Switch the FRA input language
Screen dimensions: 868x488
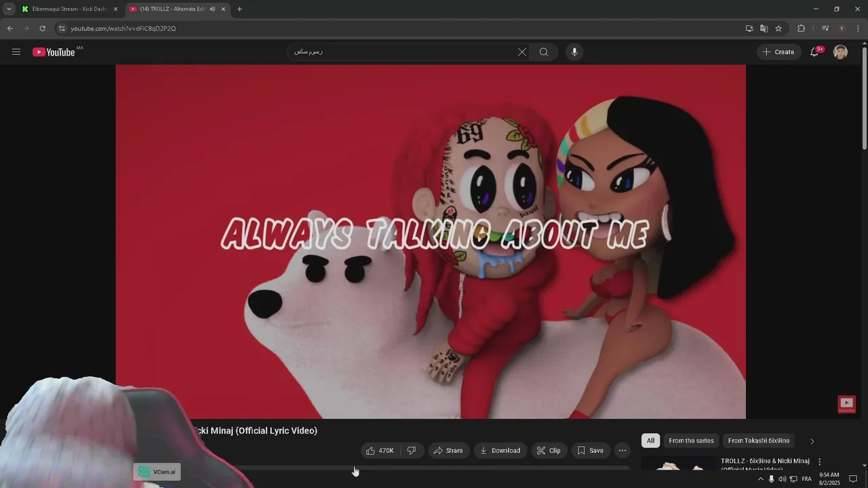pos(806,479)
